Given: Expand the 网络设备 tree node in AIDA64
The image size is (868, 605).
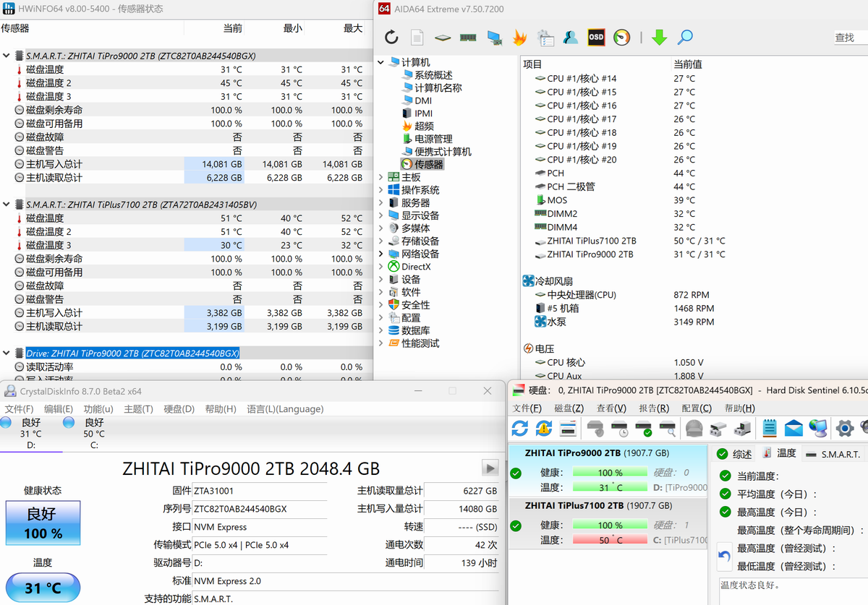Looking at the screenshot, I should coord(381,254).
